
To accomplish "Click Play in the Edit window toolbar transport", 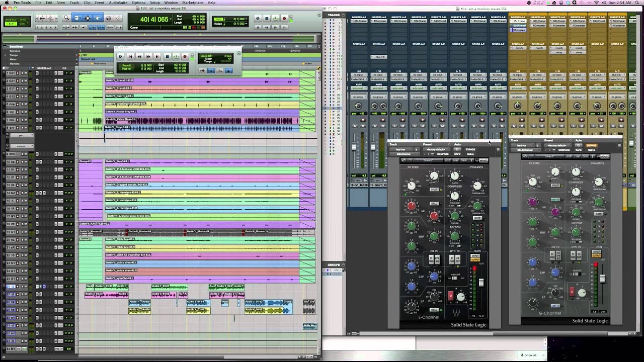I will coord(275,19).
